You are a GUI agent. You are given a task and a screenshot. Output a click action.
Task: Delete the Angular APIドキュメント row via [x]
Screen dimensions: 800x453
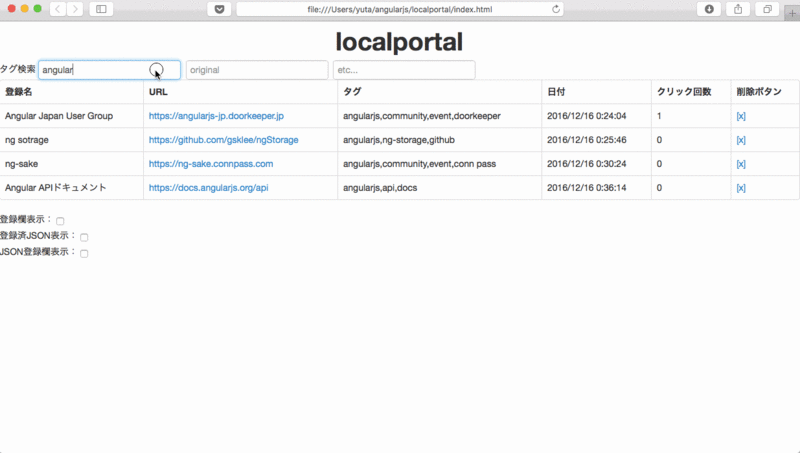pyautogui.click(x=741, y=188)
